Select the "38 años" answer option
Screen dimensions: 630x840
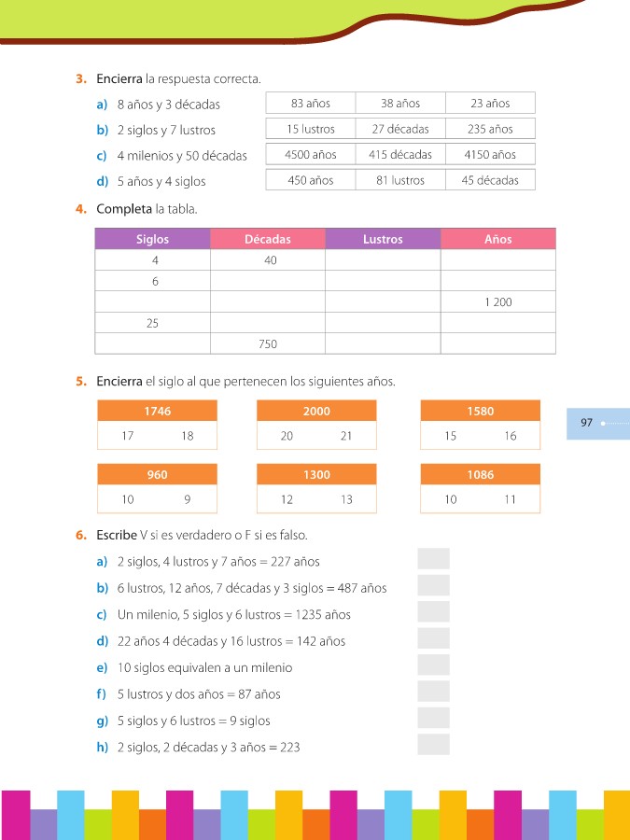400,104
